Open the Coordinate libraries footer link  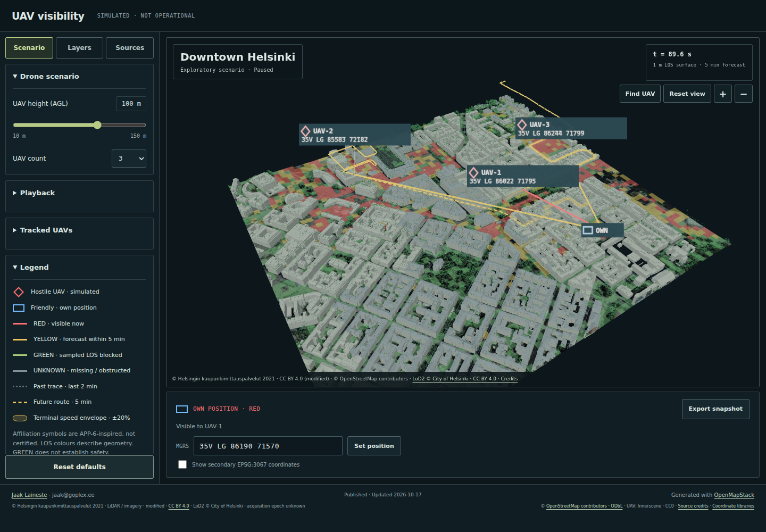pos(733,506)
